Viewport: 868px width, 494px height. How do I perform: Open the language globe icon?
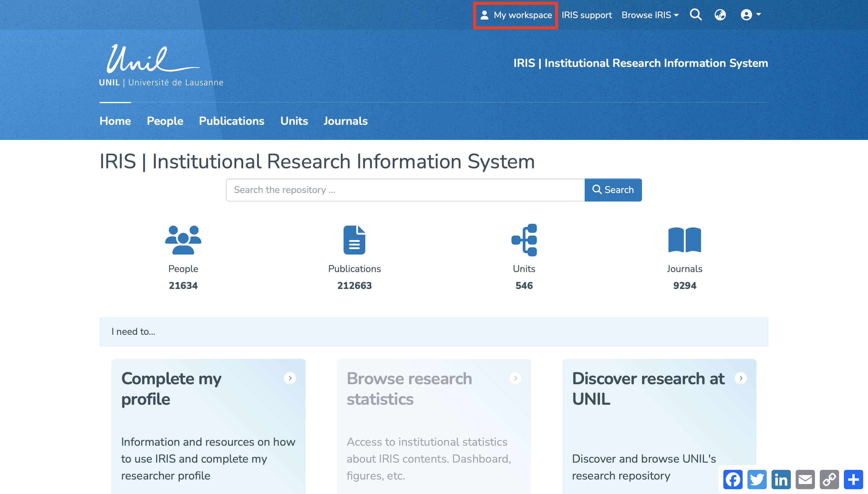click(720, 15)
